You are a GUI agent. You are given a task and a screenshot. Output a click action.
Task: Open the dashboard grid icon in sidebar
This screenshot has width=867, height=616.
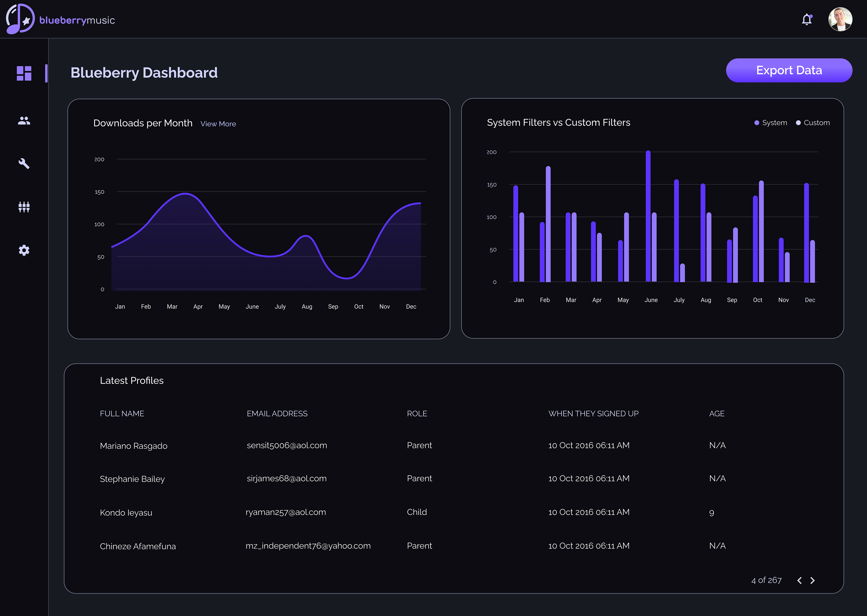click(x=24, y=73)
